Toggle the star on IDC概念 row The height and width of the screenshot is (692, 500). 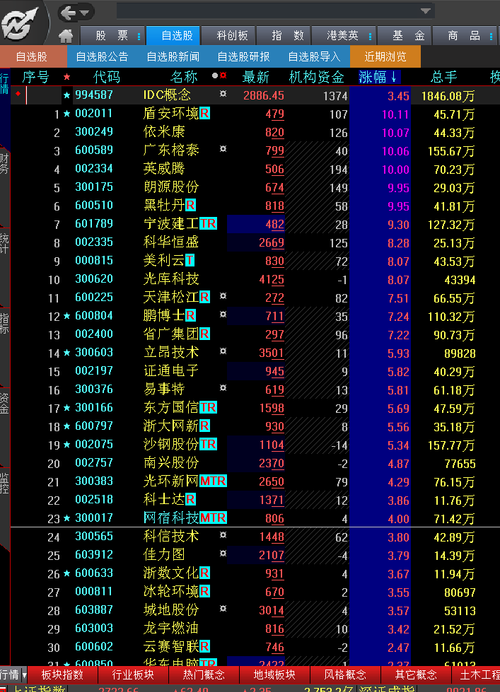pos(67,95)
